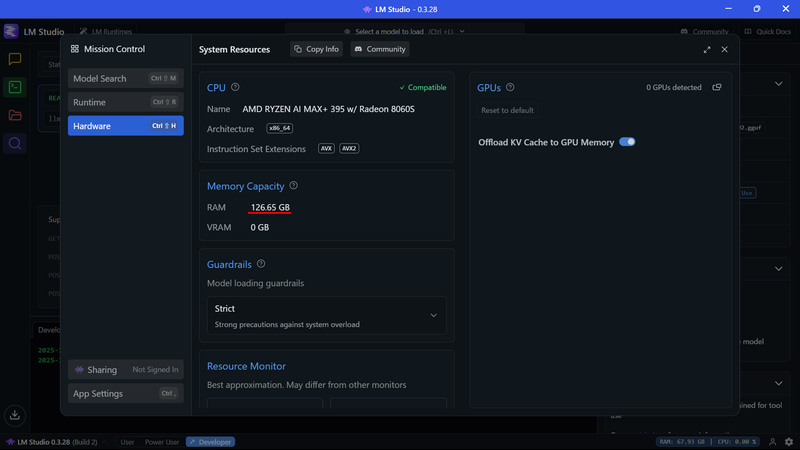Viewport: 800px width, 450px height.
Task: Switch to Developer mode
Action: 210,442
